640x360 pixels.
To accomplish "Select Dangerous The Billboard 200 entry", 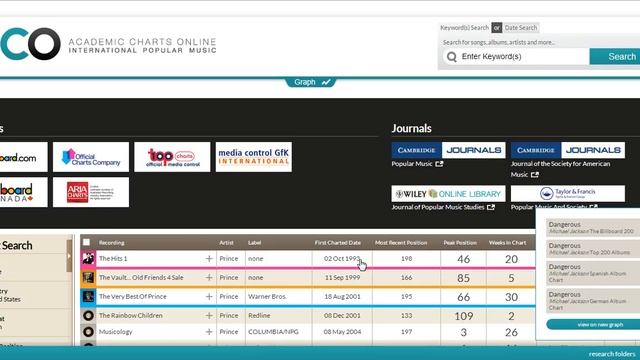I will click(593, 228).
